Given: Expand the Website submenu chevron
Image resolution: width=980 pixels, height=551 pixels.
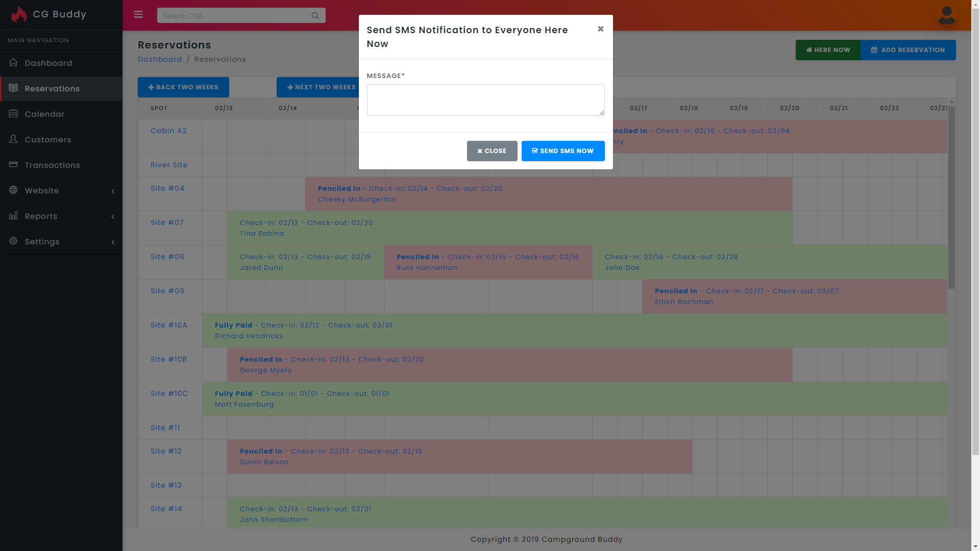Looking at the screenshot, I should point(113,191).
